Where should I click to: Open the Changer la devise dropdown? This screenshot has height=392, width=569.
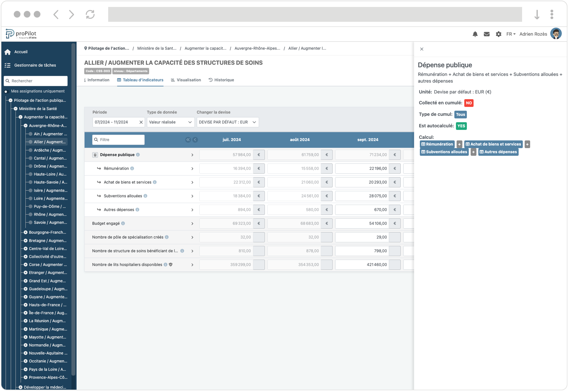tap(227, 122)
